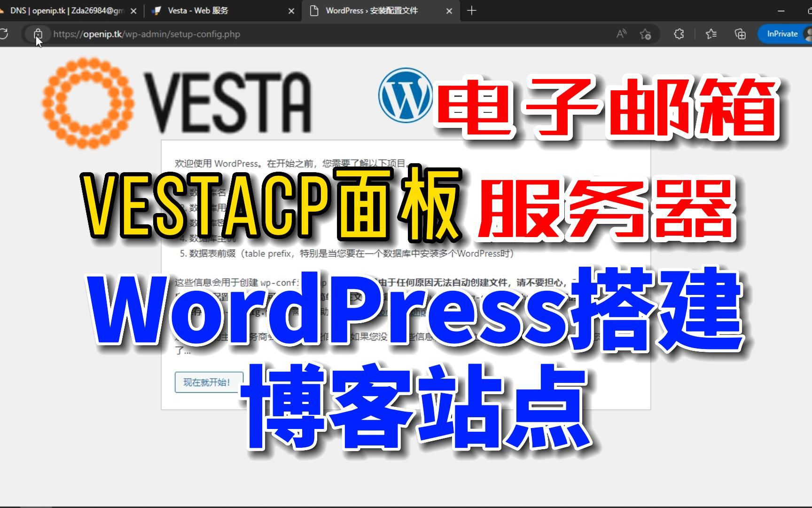Click the site lock icon in address bar
The width and height of the screenshot is (812, 508).
[x=38, y=34]
